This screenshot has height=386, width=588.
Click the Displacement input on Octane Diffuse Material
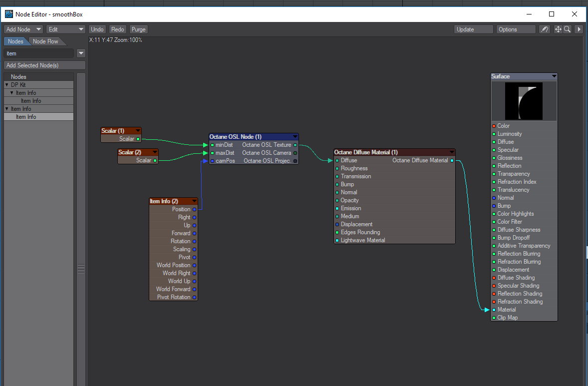pyautogui.click(x=337, y=224)
